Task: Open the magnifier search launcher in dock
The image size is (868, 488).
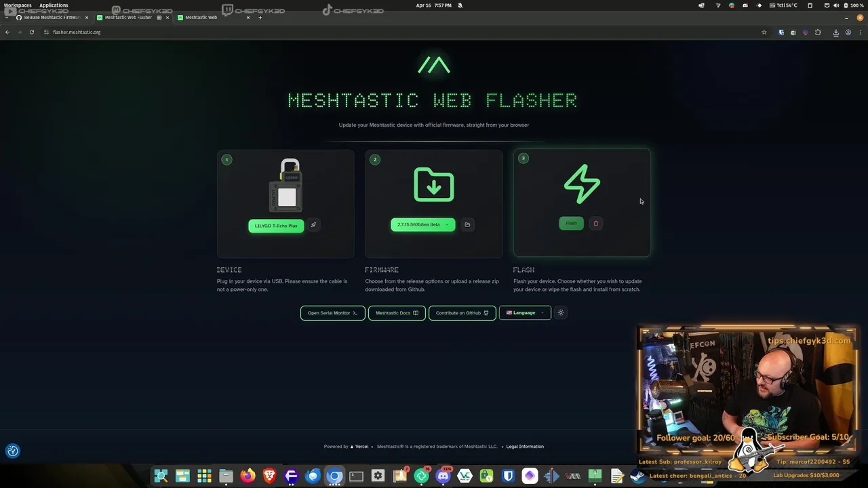Action: click(161, 476)
